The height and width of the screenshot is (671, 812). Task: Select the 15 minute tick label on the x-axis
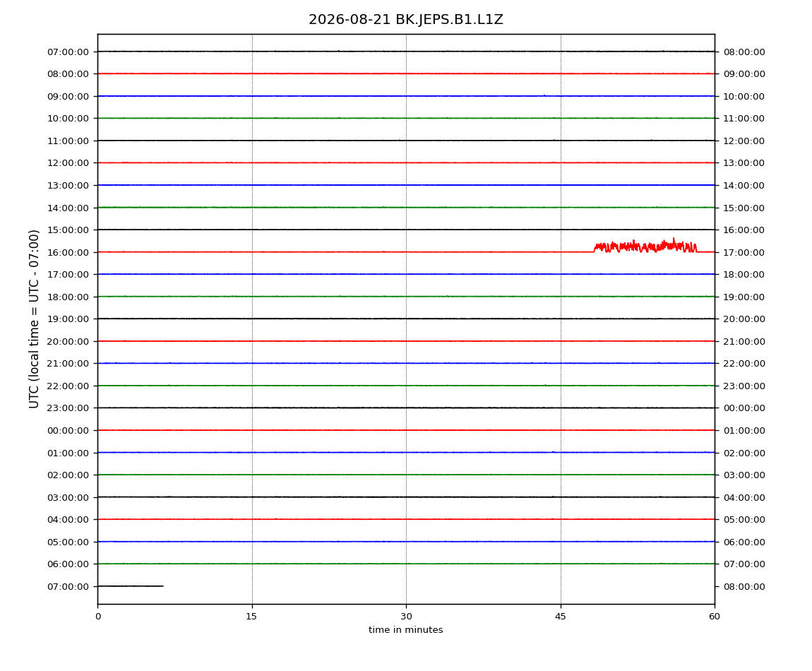pos(251,617)
